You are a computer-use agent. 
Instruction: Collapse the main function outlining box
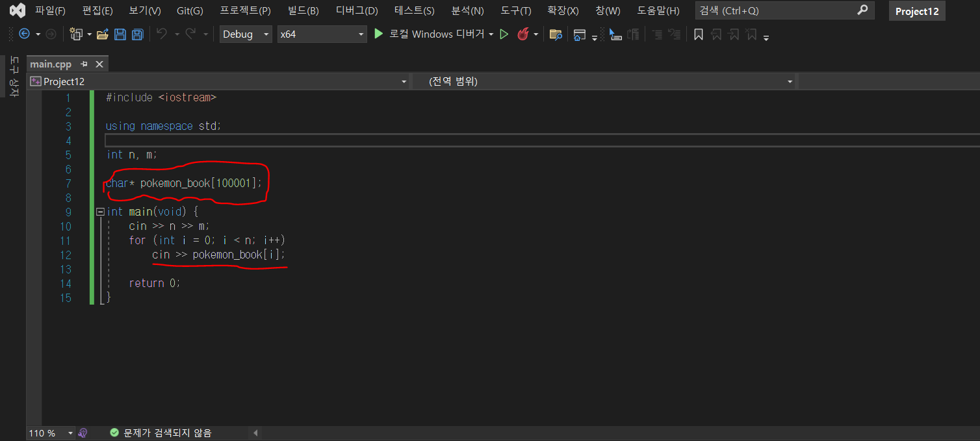(x=100, y=212)
